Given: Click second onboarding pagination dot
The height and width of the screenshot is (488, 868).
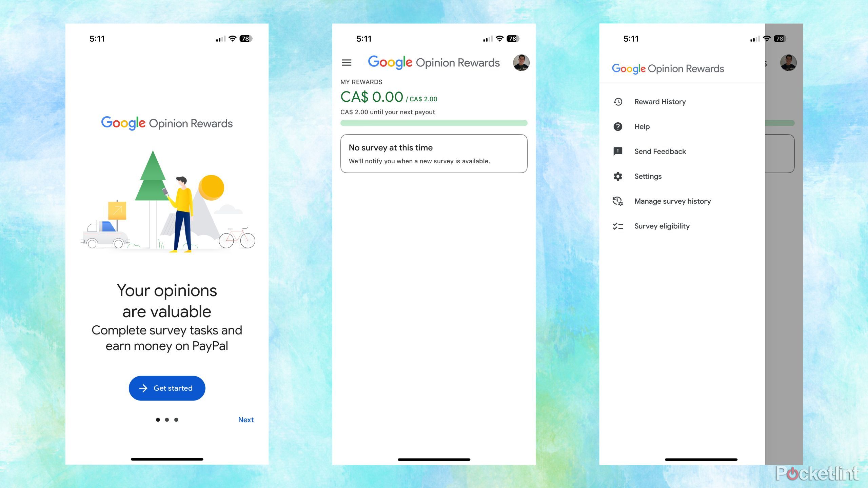Looking at the screenshot, I should (x=166, y=420).
